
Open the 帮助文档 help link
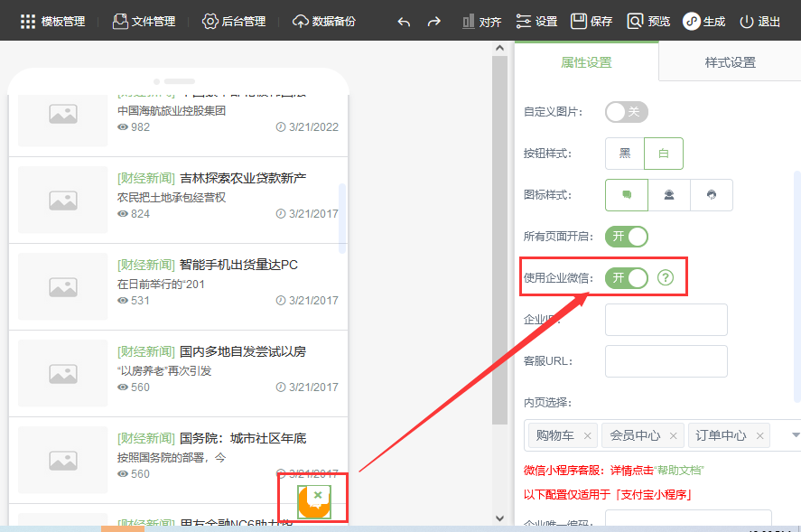pos(677,471)
